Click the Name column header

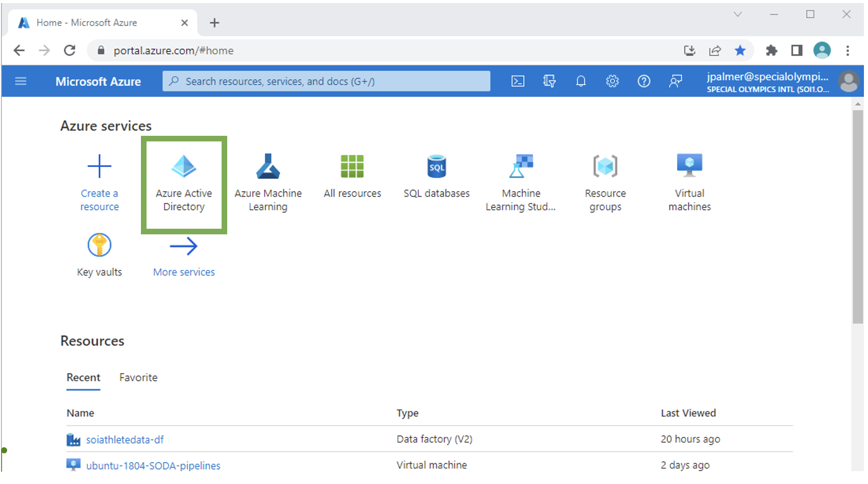(80, 413)
